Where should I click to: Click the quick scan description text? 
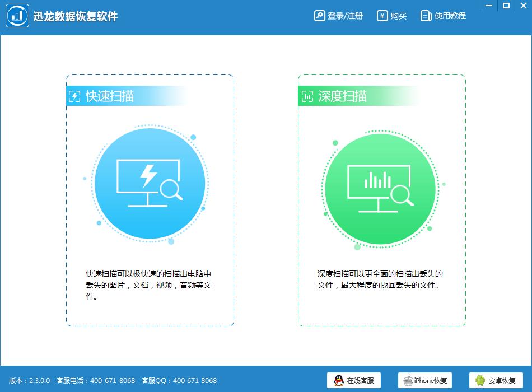[x=148, y=285]
